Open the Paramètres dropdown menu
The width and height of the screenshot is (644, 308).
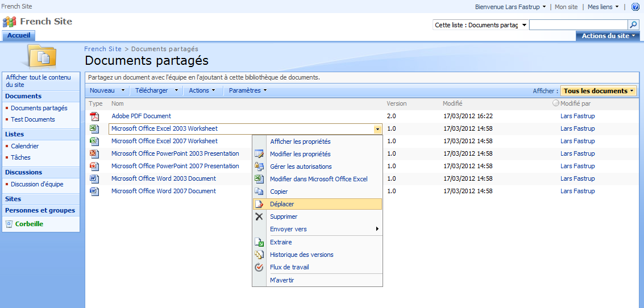248,90
